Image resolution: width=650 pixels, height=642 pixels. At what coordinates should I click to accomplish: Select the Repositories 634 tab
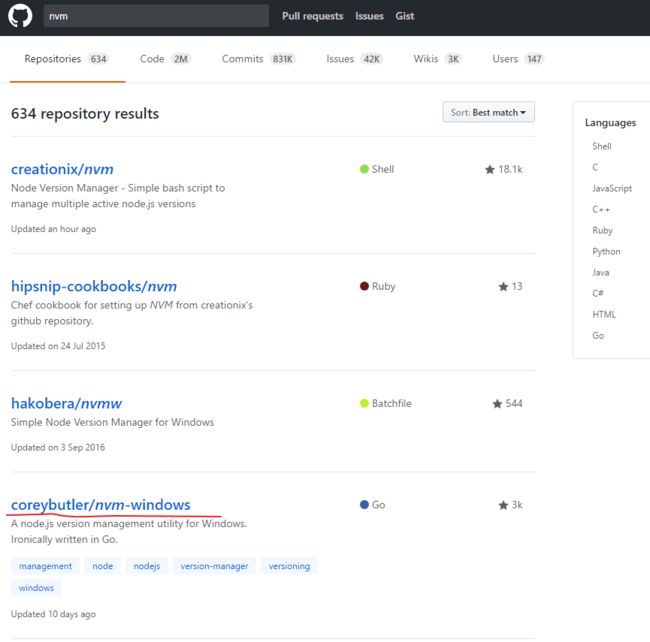(67, 59)
